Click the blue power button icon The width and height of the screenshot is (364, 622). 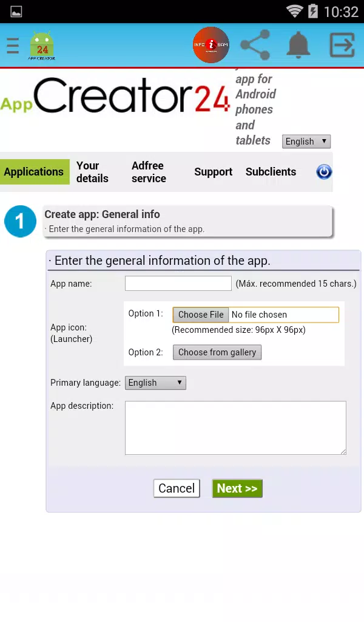pos(323,172)
